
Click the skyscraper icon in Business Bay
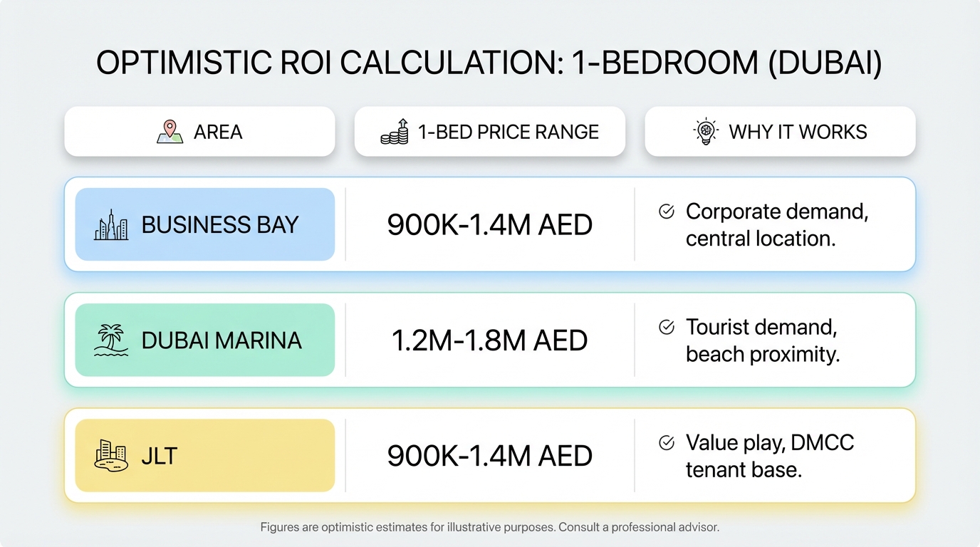(x=111, y=225)
